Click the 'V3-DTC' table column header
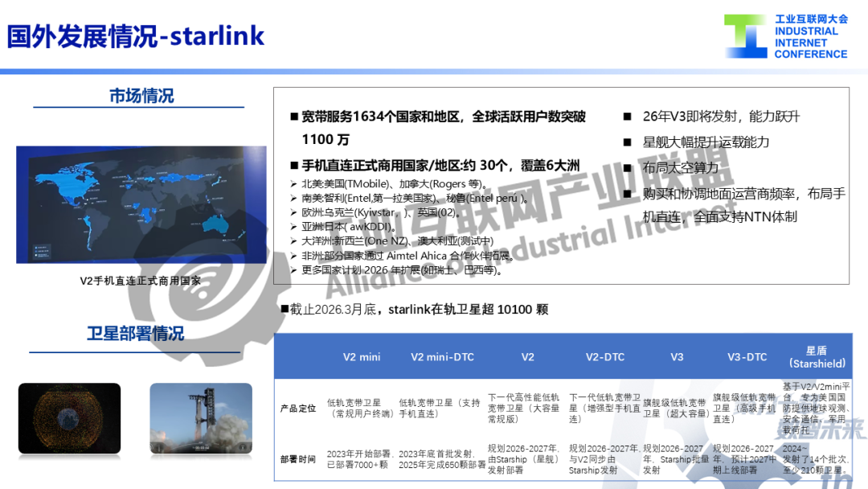868x489 pixels. tap(747, 357)
